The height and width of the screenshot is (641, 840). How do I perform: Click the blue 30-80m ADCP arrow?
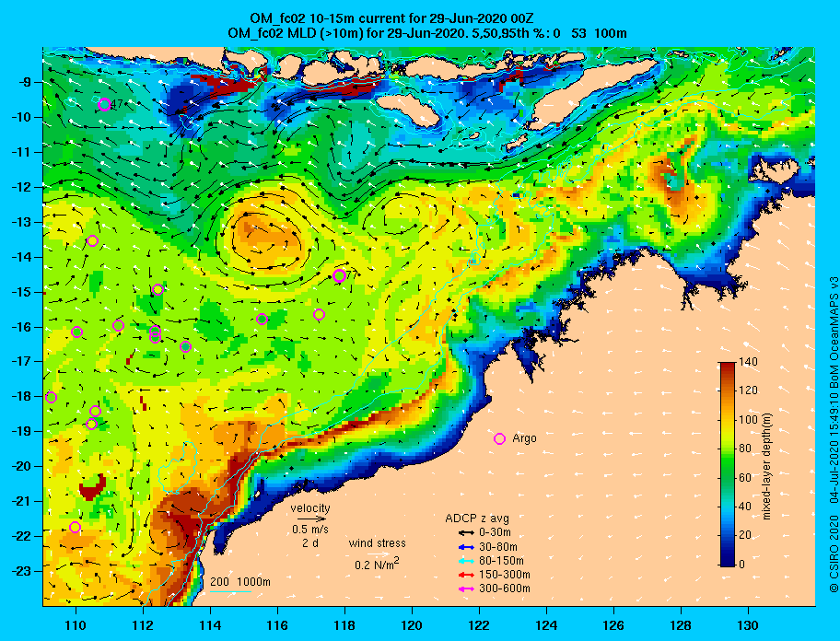tap(466, 547)
